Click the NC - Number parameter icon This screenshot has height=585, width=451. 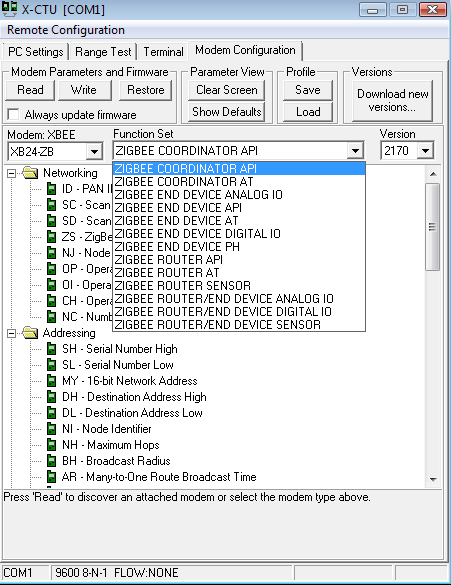click(51, 317)
